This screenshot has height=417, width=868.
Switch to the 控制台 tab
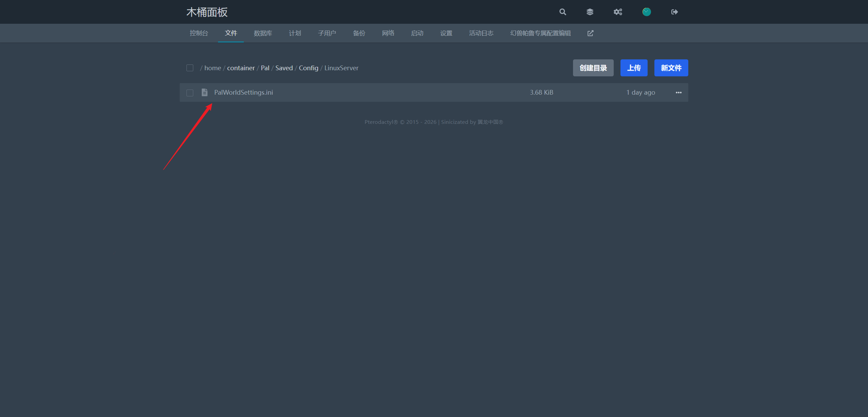[199, 33]
